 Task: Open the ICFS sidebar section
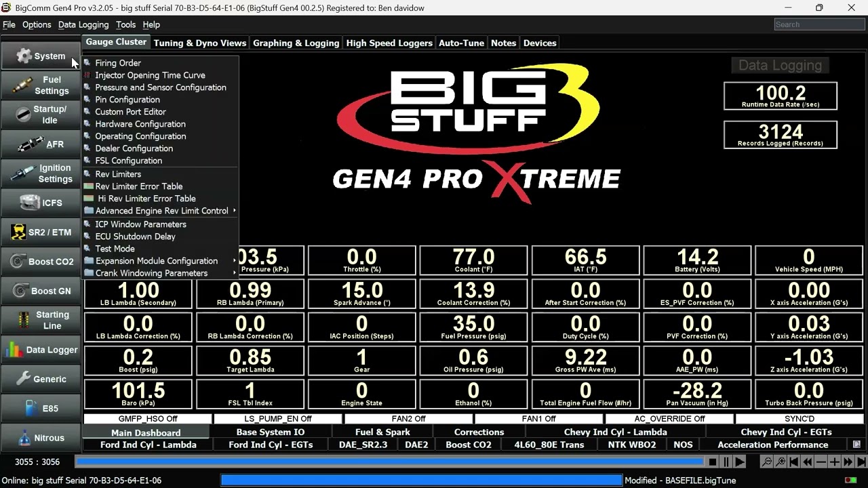[41, 203]
